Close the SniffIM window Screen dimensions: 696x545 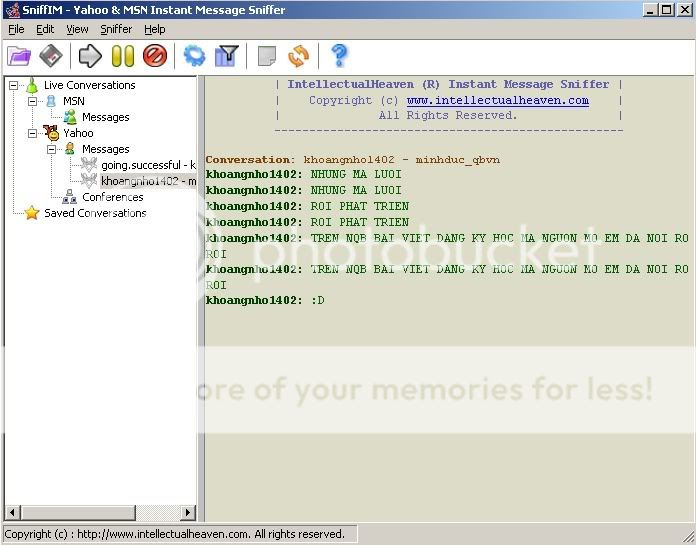pyautogui.click(x=685, y=10)
